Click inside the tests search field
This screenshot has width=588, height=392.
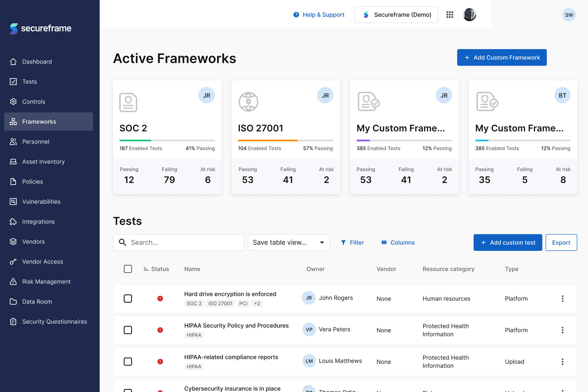[178, 242]
